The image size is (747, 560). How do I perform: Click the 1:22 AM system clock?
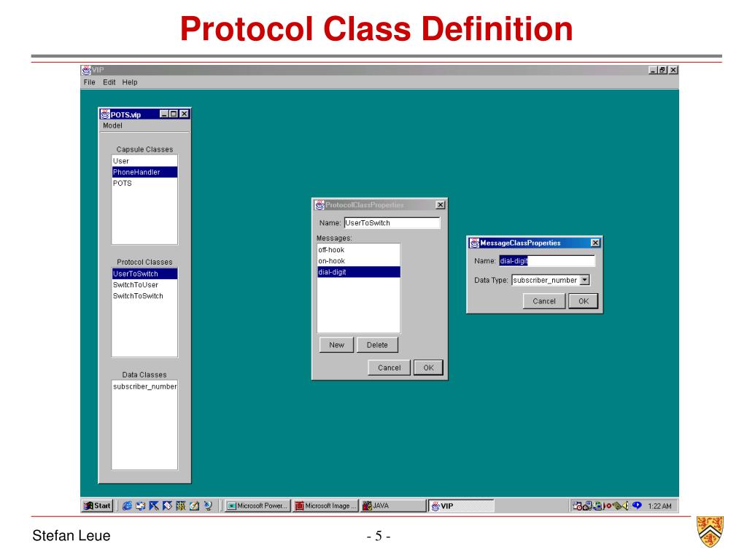(x=659, y=506)
